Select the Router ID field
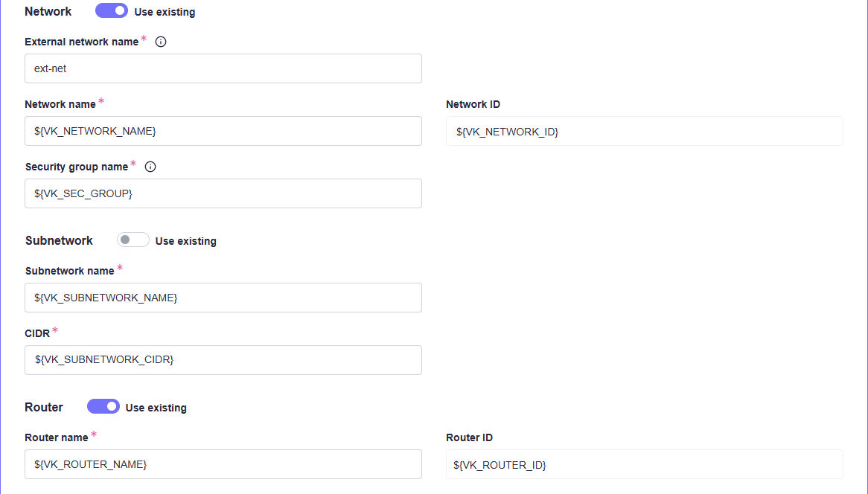Image resolution: width=868 pixels, height=494 pixels. [x=644, y=464]
